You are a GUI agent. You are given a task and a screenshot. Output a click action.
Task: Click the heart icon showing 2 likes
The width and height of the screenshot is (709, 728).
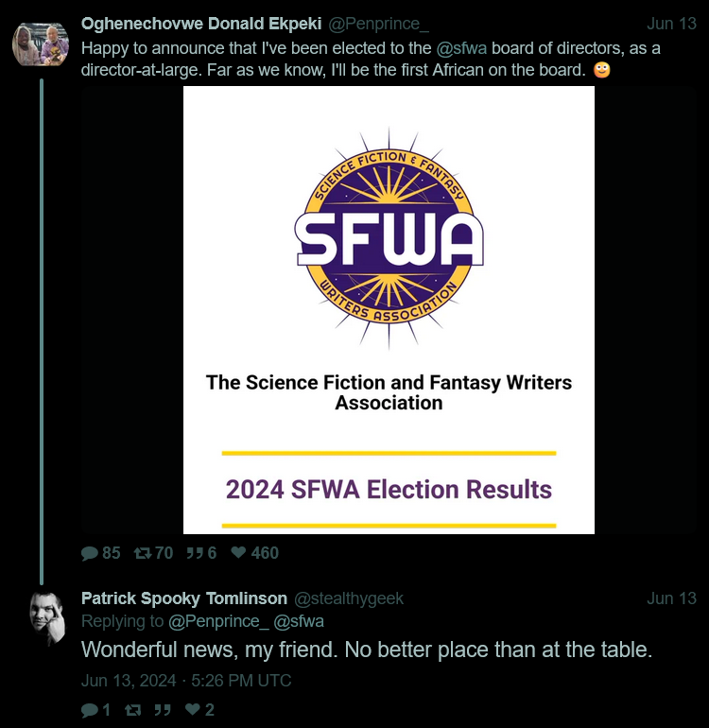[193, 709]
